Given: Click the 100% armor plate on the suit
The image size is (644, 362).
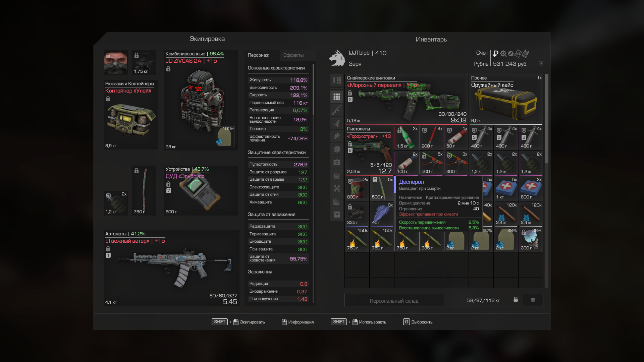Looking at the screenshot, I should tap(224, 136).
